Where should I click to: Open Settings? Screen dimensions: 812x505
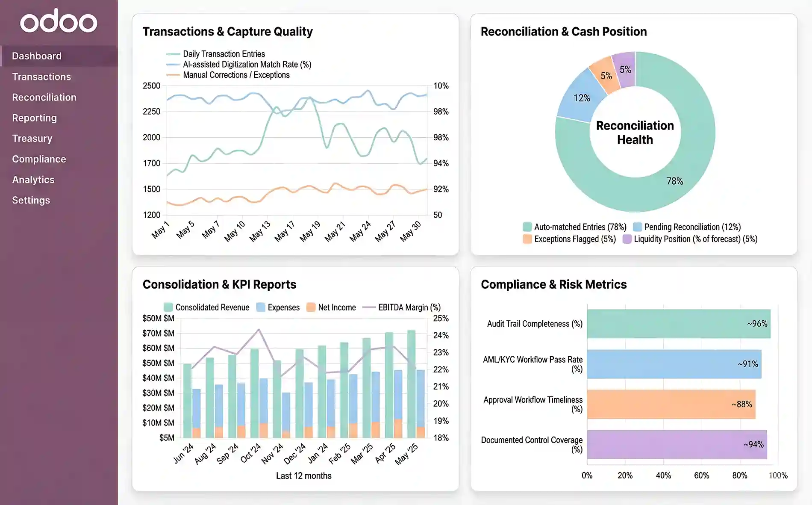[x=31, y=200]
